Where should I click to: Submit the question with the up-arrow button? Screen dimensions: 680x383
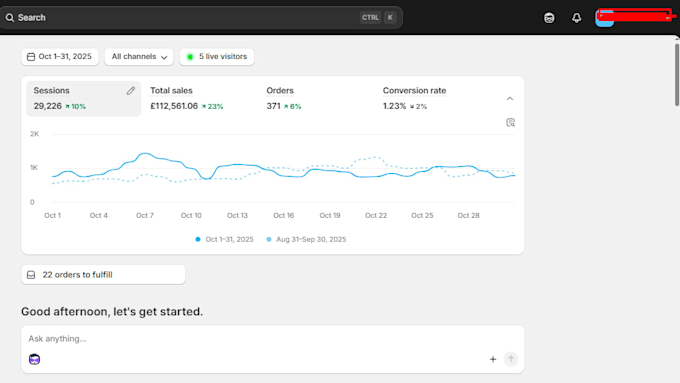(x=511, y=359)
